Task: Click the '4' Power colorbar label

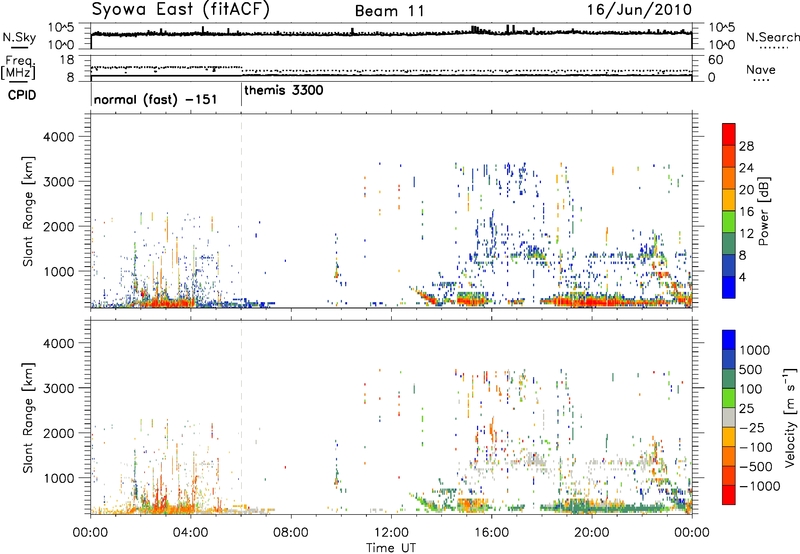Action: pos(743,278)
